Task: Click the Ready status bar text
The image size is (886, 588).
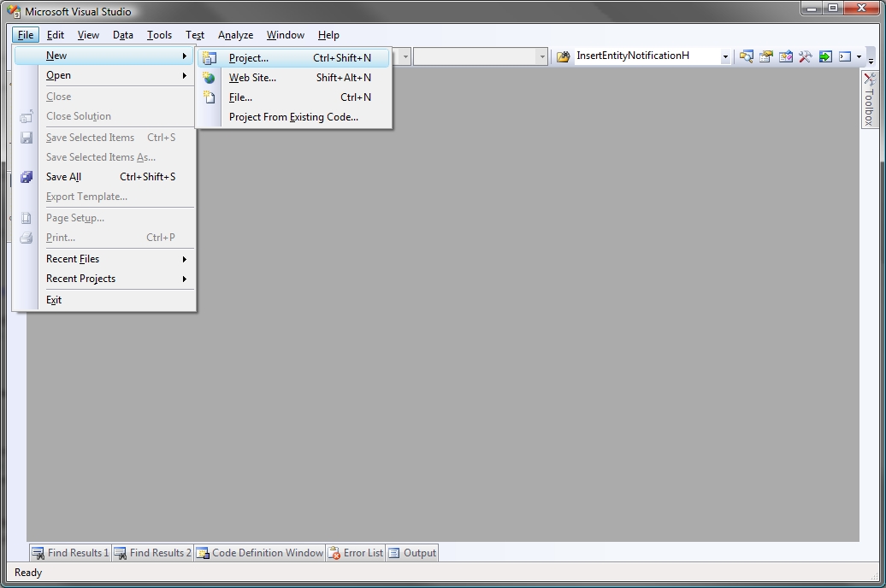Action: (x=28, y=573)
